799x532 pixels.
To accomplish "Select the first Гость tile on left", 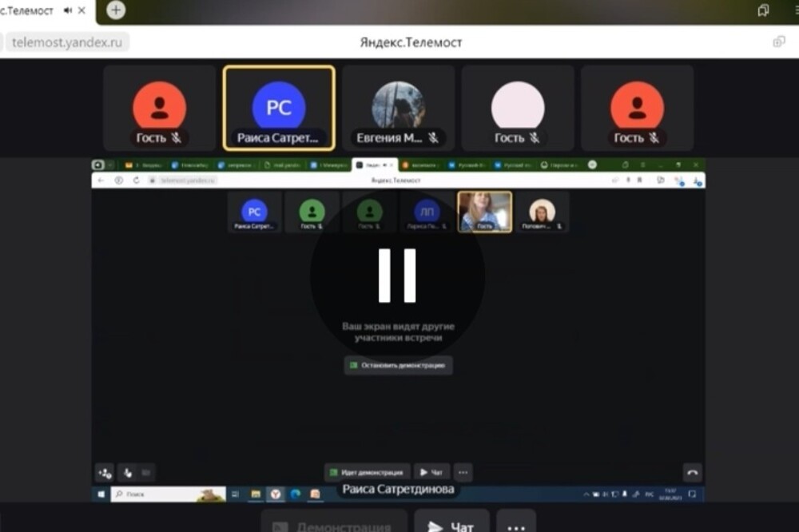I will click(x=160, y=108).
